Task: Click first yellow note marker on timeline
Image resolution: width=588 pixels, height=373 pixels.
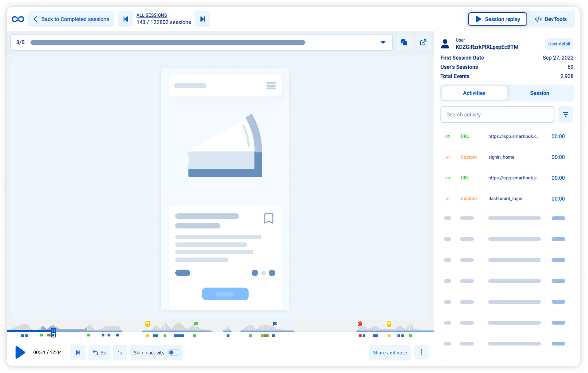Action: [147, 324]
